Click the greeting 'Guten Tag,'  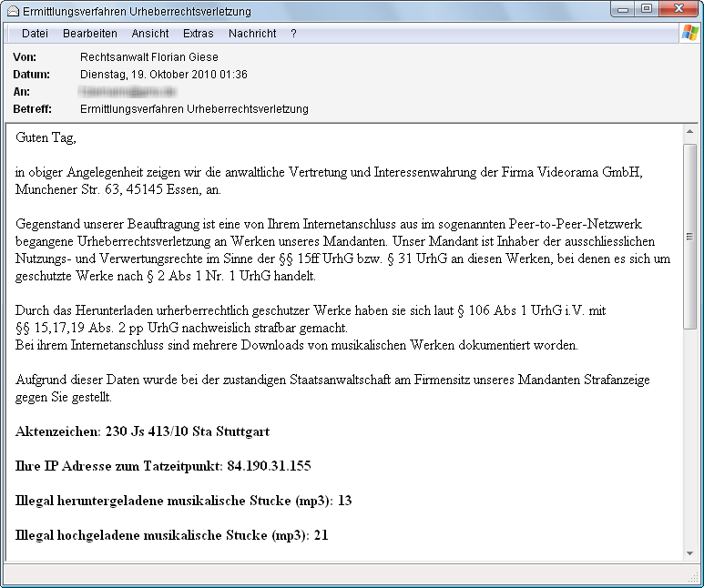click(x=46, y=137)
